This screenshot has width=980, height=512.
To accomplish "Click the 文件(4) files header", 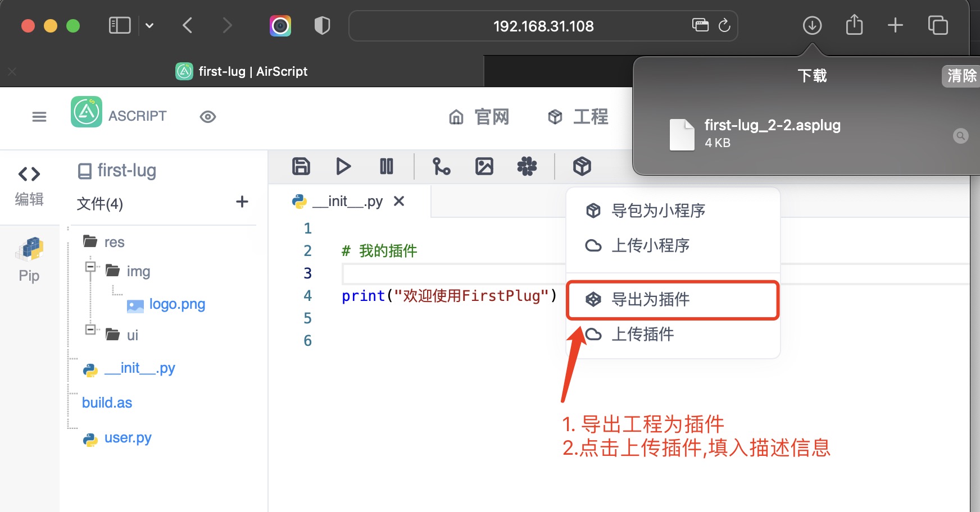I will tap(99, 203).
